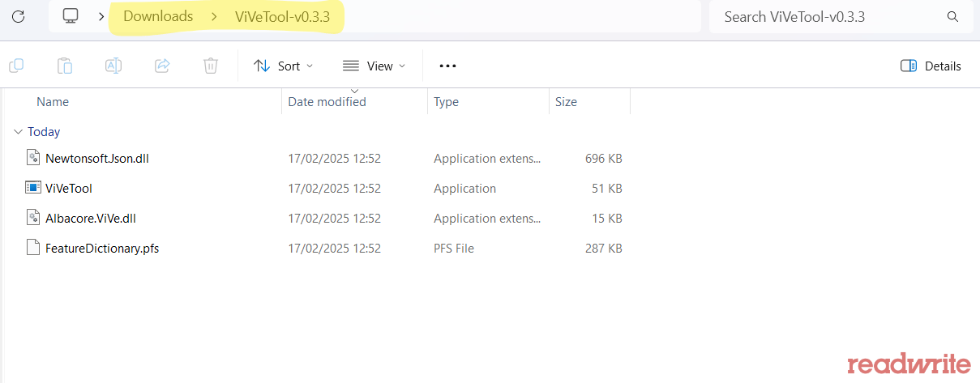Click the Search ViVeTool-v0.3.3 field

pos(841,16)
